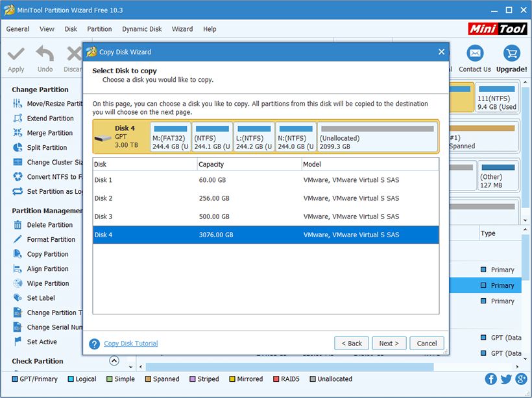The image size is (532, 398).
Task: Click the Next button in wizard
Action: [x=389, y=344]
